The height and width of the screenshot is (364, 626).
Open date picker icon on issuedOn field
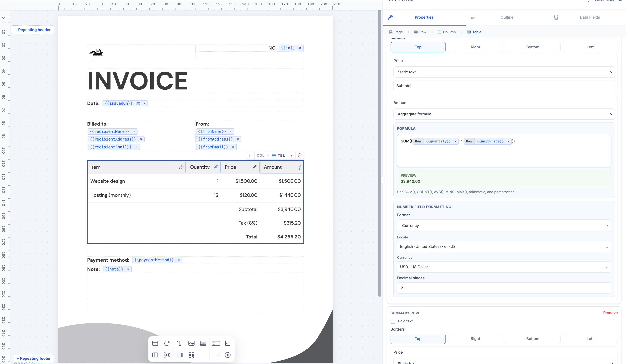(x=138, y=103)
